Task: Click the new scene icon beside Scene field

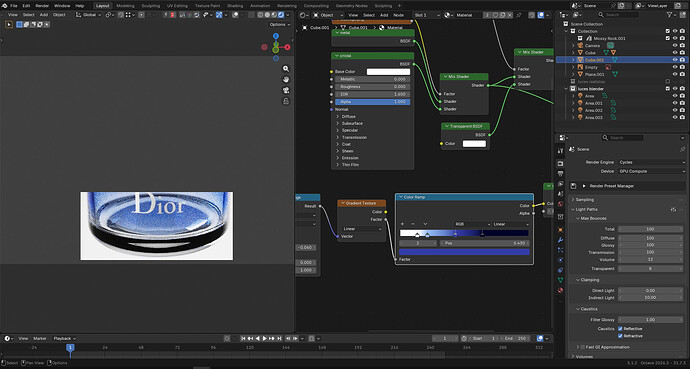Action: [x=621, y=6]
